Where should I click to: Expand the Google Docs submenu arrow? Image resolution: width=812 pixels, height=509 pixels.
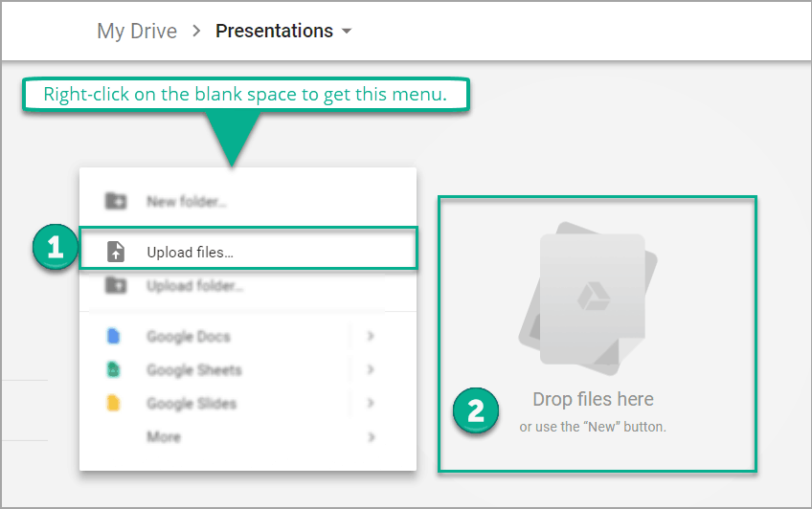[371, 337]
